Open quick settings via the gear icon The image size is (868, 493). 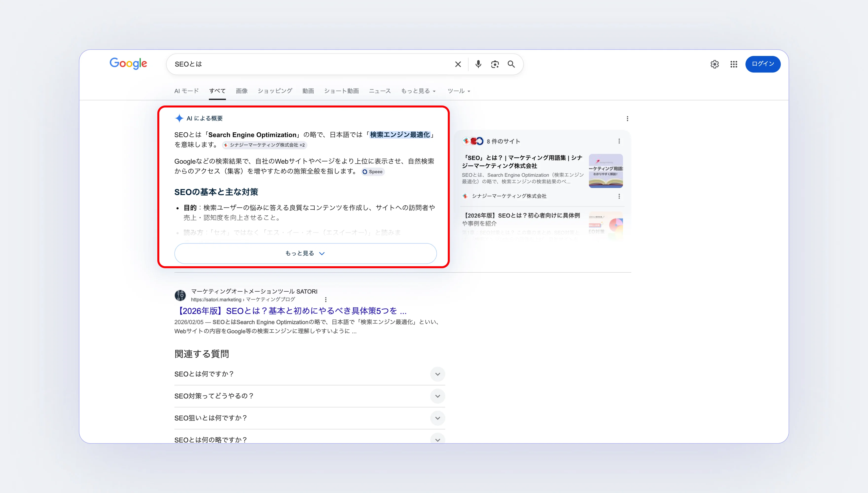[x=715, y=64]
